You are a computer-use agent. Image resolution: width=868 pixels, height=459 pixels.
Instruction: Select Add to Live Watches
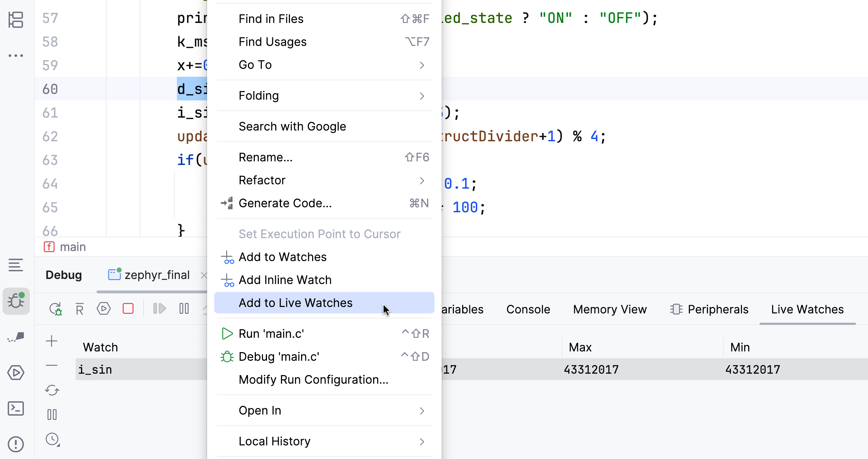point(295,303)
